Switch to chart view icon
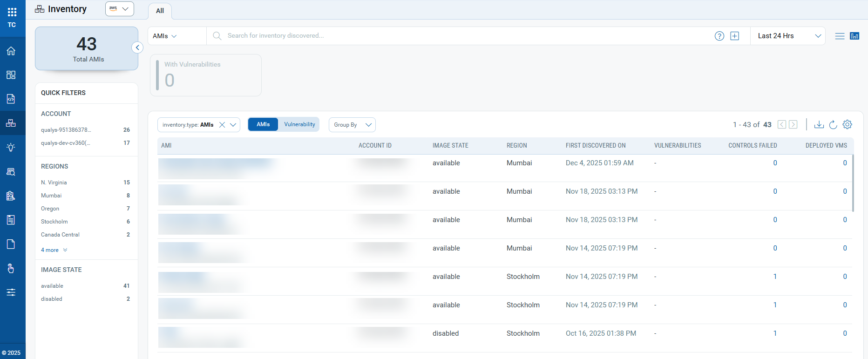The width and height of the screenshot is (868, 359). (x=854, y=36)
